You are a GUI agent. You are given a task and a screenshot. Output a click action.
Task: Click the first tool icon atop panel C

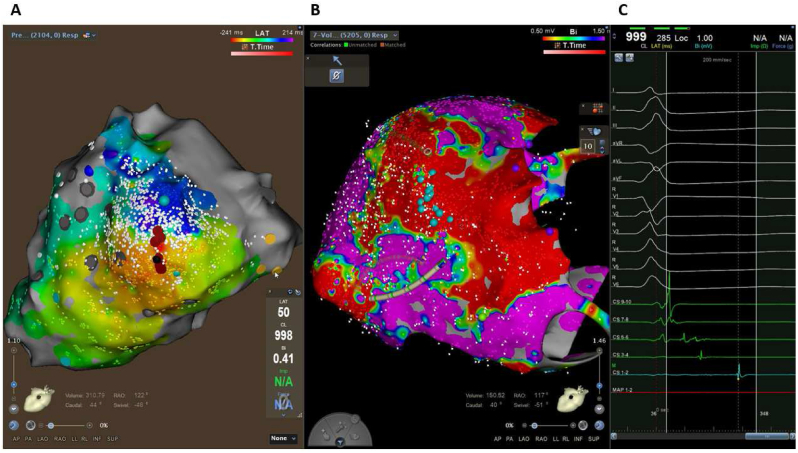pos(618,58)
